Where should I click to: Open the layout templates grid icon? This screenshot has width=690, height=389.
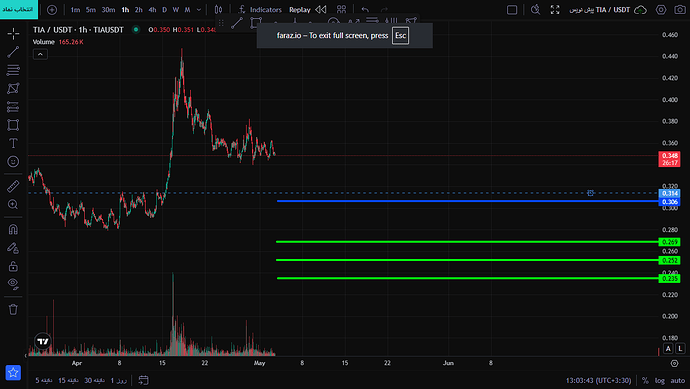341,10
